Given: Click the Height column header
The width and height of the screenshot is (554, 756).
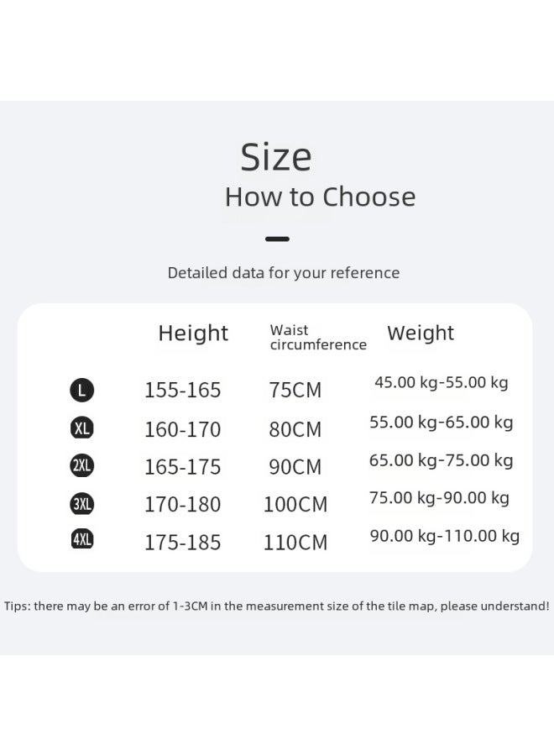Looking at the screenshot, I should [193, 333].
